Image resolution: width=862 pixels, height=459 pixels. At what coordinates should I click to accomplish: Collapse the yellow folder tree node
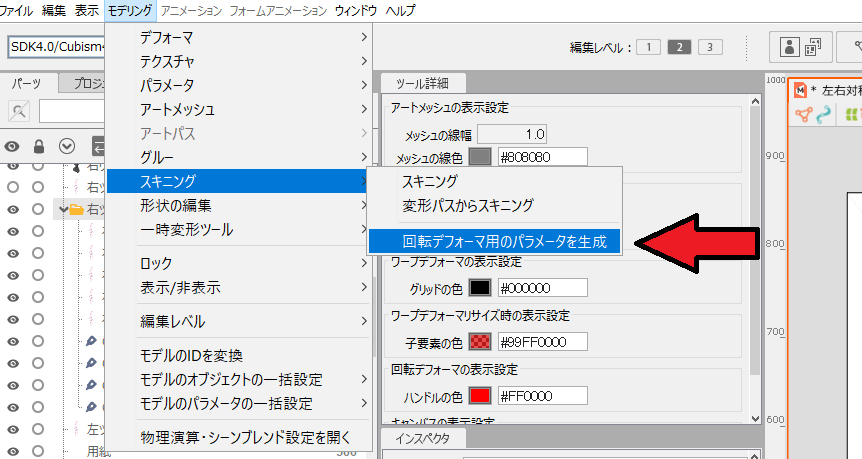click(63, 209)
